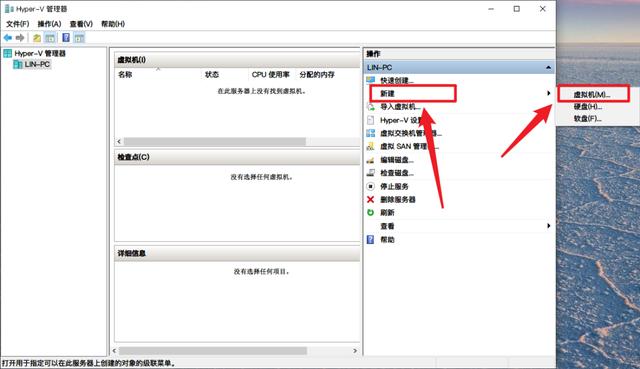Click the 操作 actions pane title
Viewport: 640px width, 369px height.
373,53
